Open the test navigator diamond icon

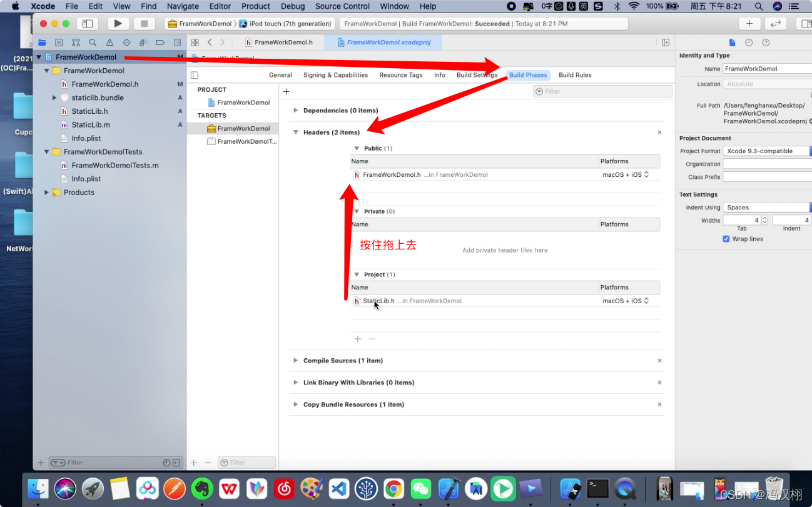click(126, 43)
